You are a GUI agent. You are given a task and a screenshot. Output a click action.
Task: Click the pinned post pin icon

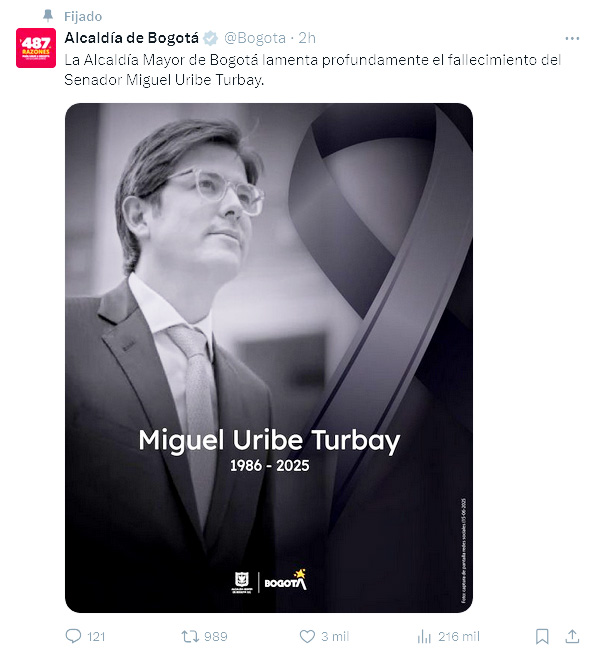(48, 16)
